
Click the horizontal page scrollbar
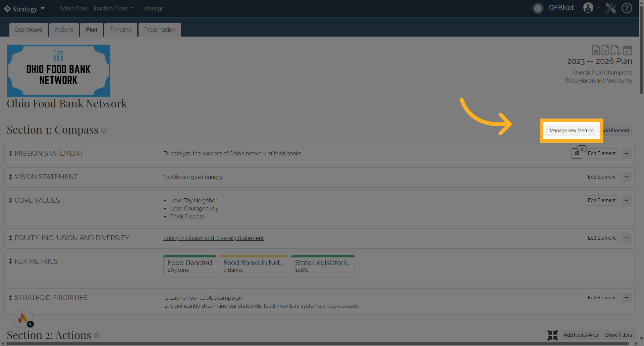coord(317,343)
